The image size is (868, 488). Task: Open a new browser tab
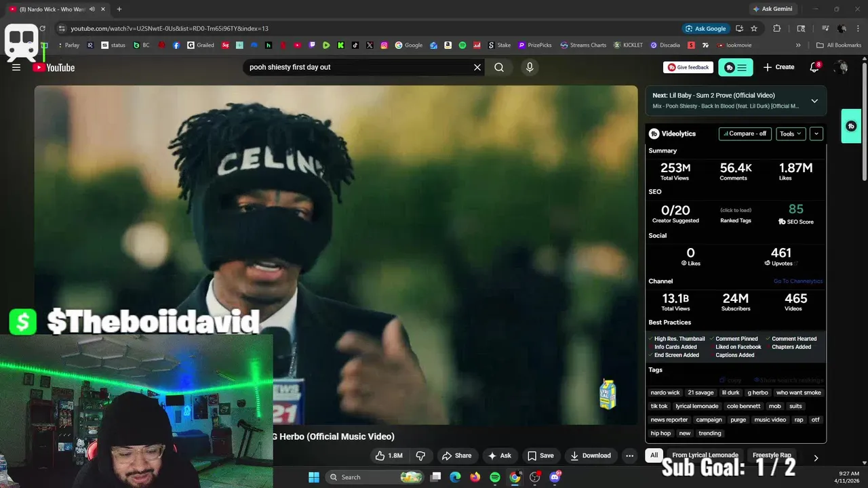(x=119, y=9)
